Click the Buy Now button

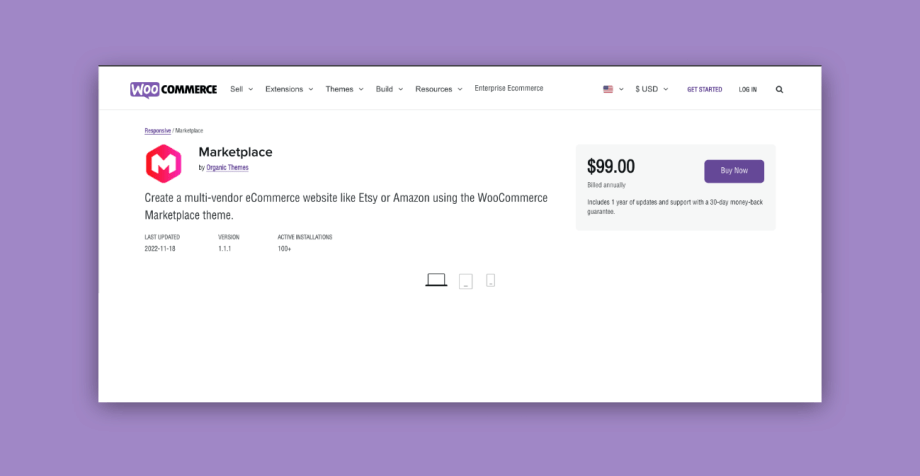[x=734, y=171]
